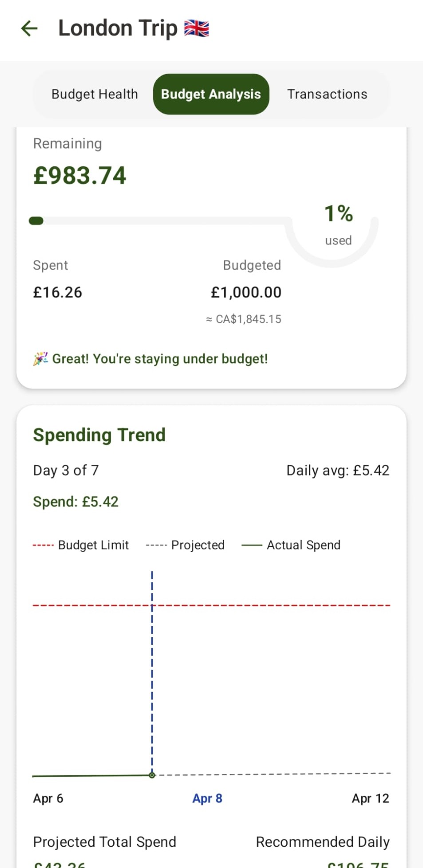Viewport: 423px width, 868px height.
Task: Tap the Apr 8 date marker
Action: pyautogui.click(x=207, y=798)
